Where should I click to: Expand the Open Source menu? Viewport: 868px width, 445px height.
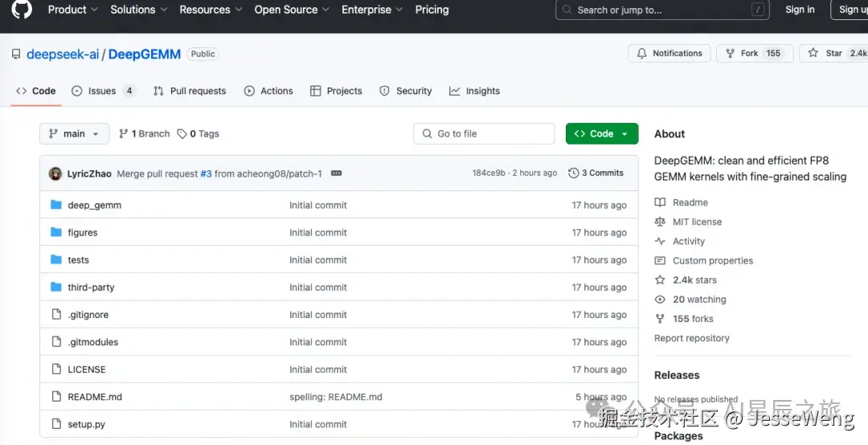point(292,10)
